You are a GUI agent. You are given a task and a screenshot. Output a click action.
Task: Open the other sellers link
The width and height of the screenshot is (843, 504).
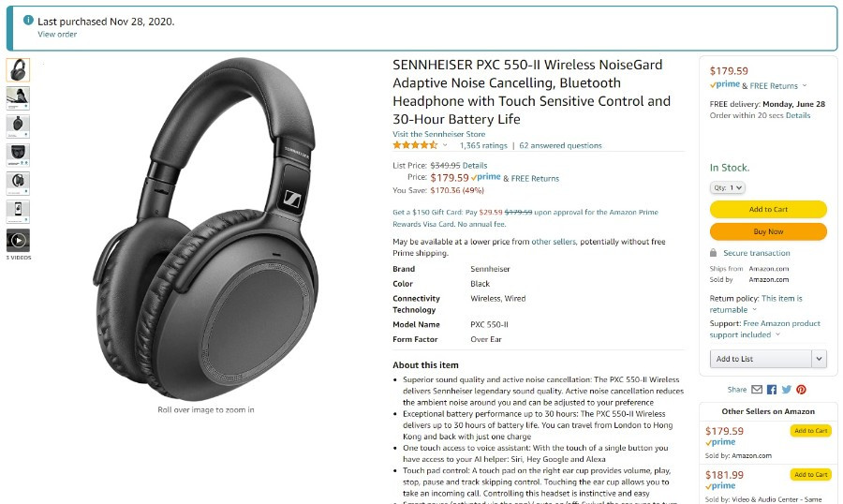[554, 242]
